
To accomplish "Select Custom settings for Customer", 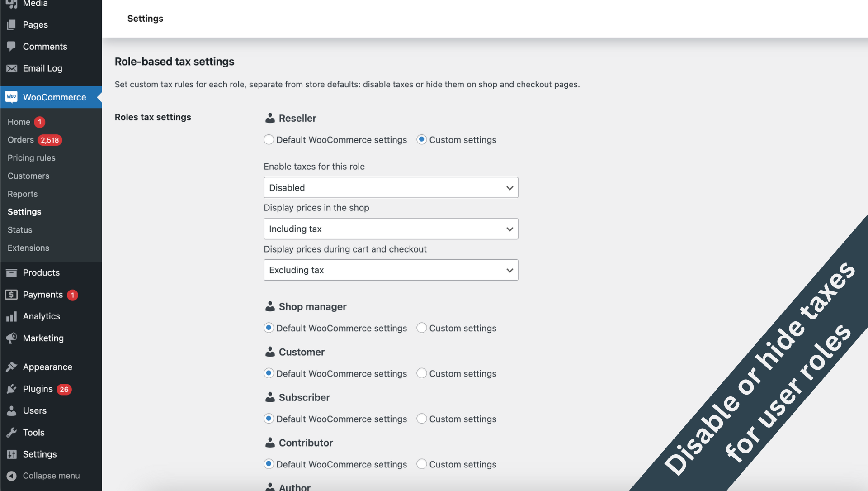I will [421, 373].
